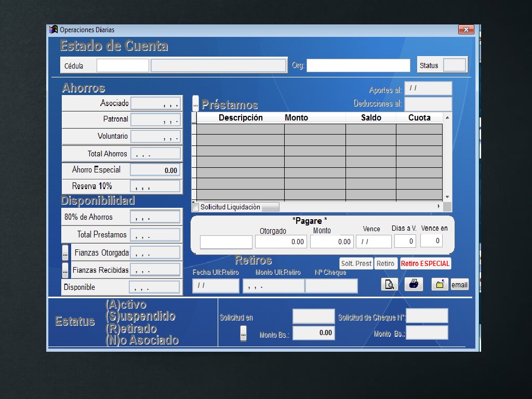The image size is (532, 399).
Task: Open ellipsis button next to Fianzas Otorgada
Action: point(65,253)
